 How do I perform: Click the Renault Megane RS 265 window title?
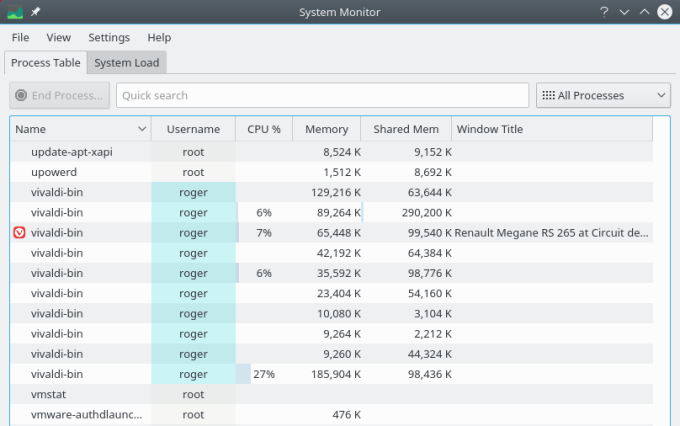point(551,233)
